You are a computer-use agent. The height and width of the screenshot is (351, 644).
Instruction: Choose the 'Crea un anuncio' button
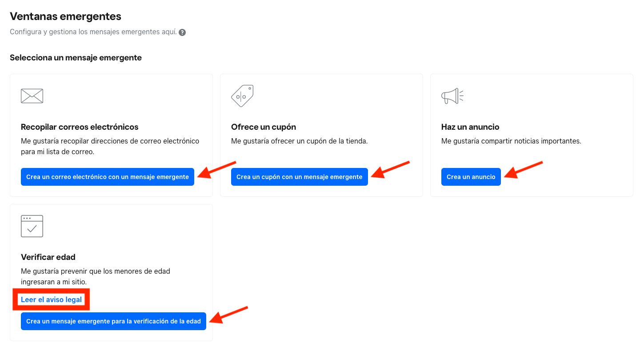(471, 177)
